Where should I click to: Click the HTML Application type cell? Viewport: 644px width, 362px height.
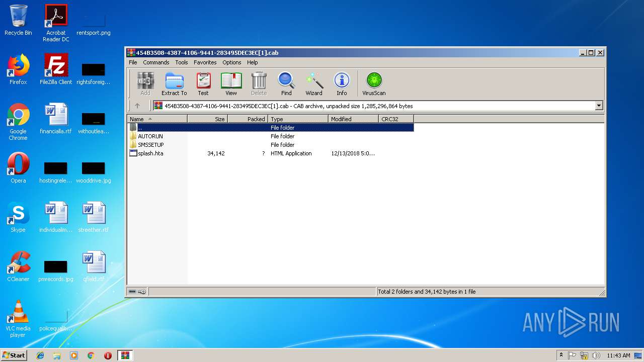[291, 153]
